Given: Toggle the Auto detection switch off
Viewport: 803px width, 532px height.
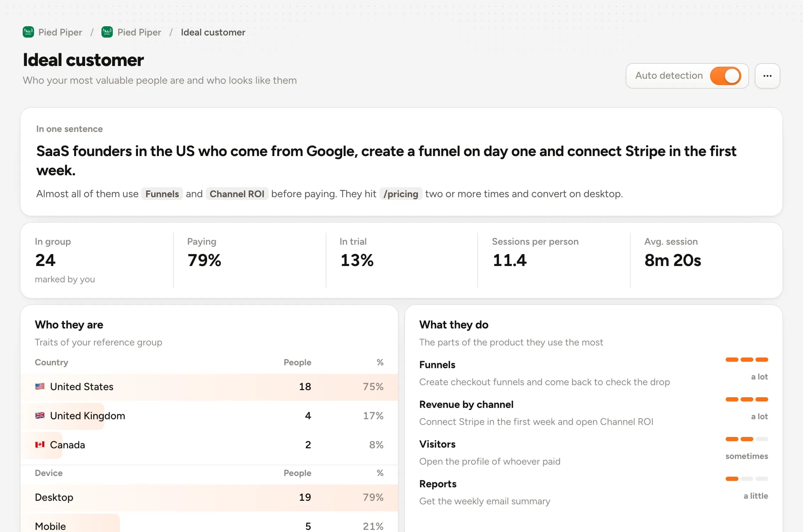Looking at the screenshot, I should [725, 76].
